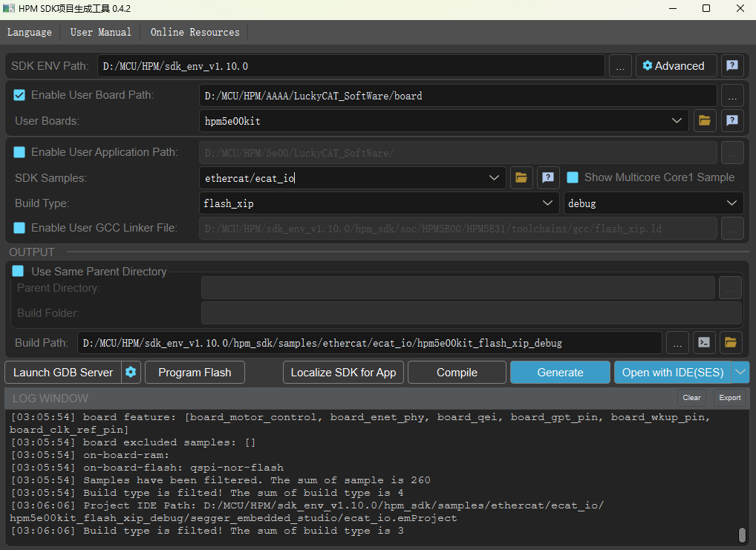Open terminal at Build Path
Image resolution: width=756 pixels, height=550 pixels.
click(x=704, y=342)
